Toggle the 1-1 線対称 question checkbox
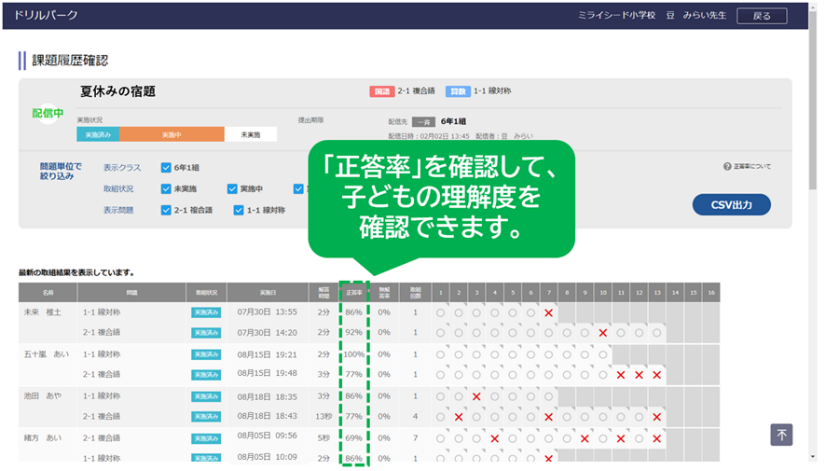 click(x=238, y=210)
